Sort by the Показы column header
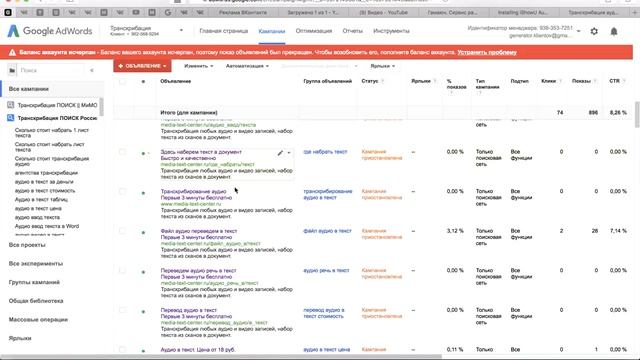The height and width of the screenshot is (360, 640). 581,81
